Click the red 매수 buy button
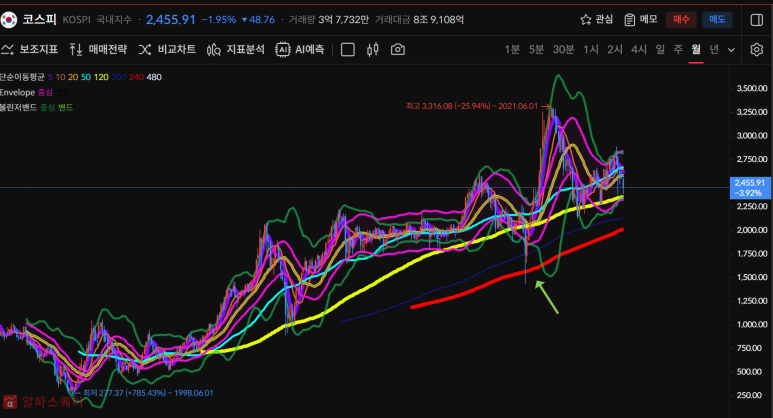The width and height of the screenshot is (773, 418). [x=681, y=20]
